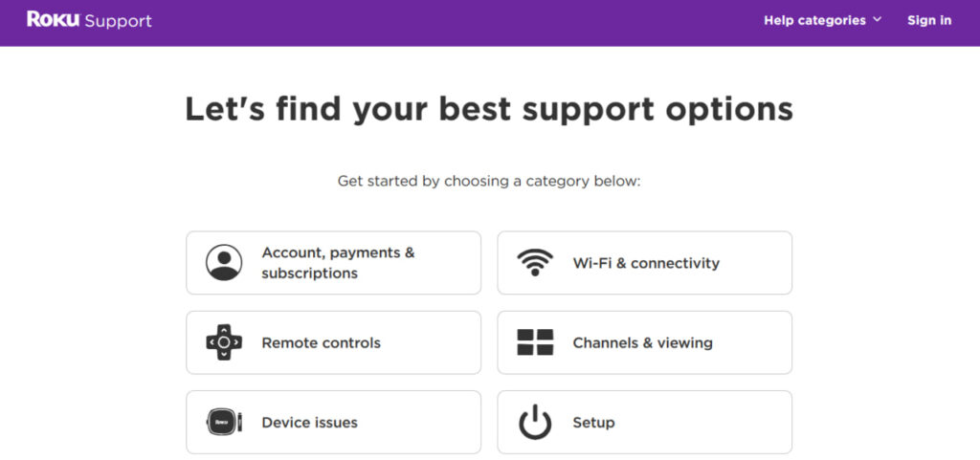
Task: Click the Support text in header
Action: 118,21
